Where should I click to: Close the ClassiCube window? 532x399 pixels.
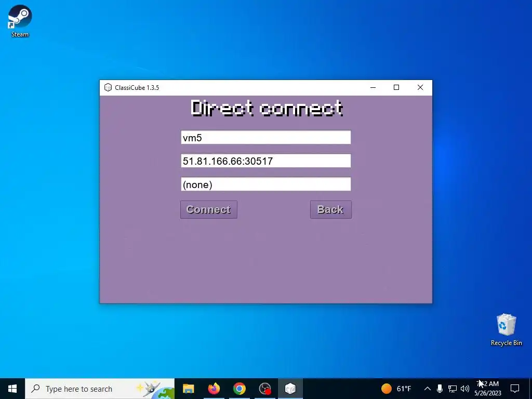tap(420, 87)
